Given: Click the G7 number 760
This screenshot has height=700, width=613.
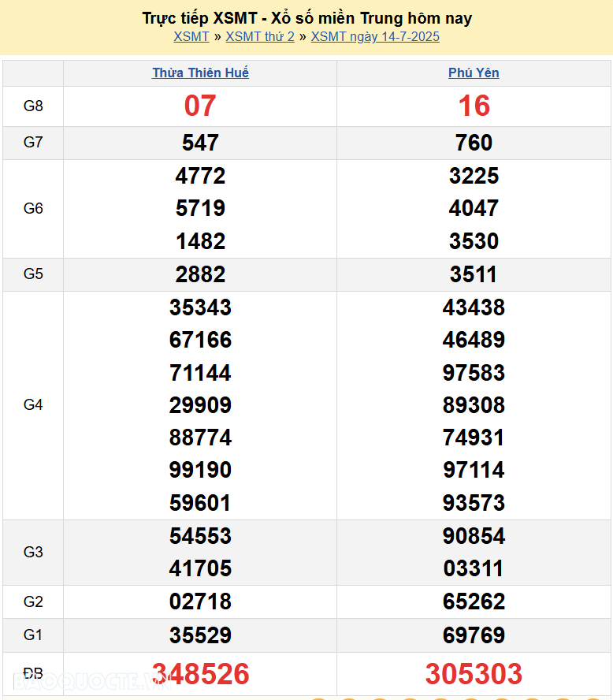Looking at the screenshot, I should coord(474,143).
